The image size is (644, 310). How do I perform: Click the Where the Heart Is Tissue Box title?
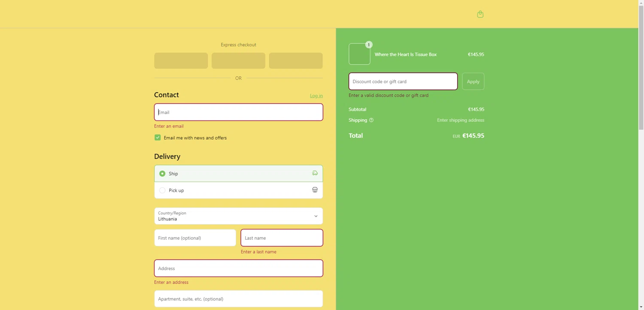(x=406, y=54)
